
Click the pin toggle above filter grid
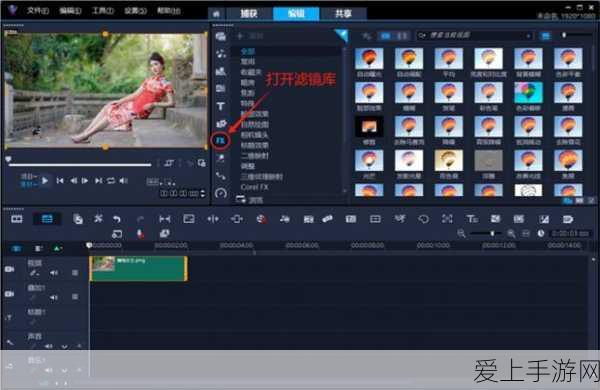367,36
